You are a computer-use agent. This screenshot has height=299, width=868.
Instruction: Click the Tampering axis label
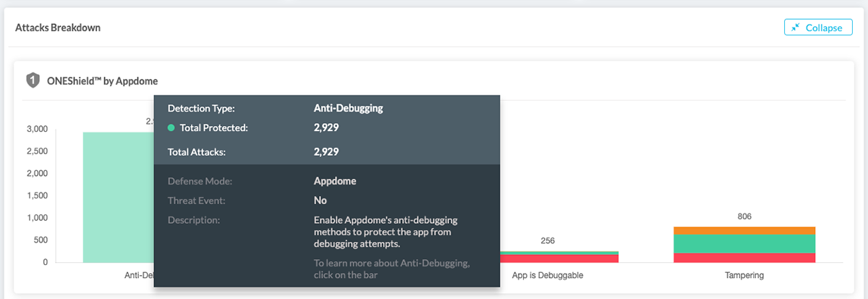pyautogui.click(x=744, y=276)
